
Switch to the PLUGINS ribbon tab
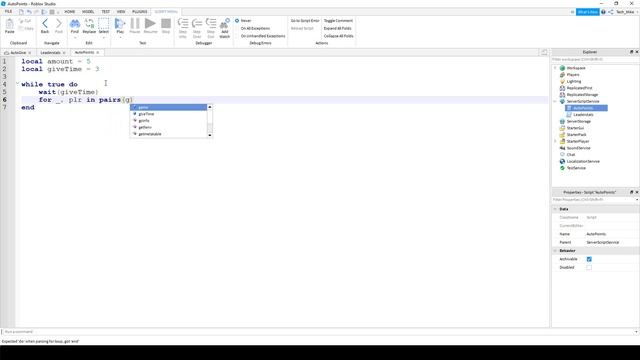click(x=140, y=12)
